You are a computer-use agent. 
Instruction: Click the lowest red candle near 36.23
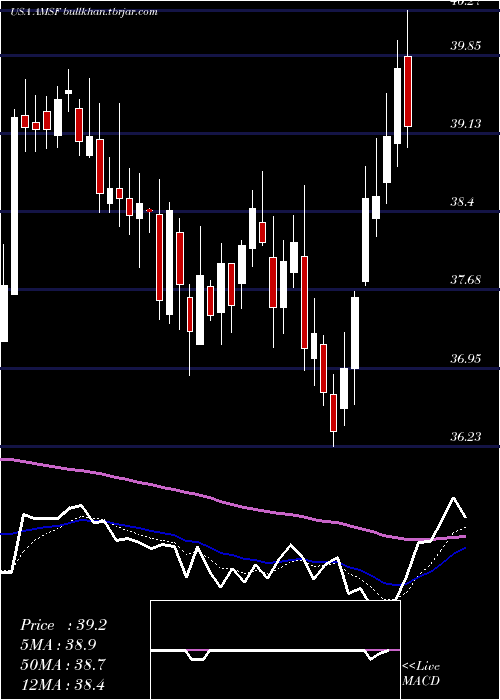(x=333, y=413)
